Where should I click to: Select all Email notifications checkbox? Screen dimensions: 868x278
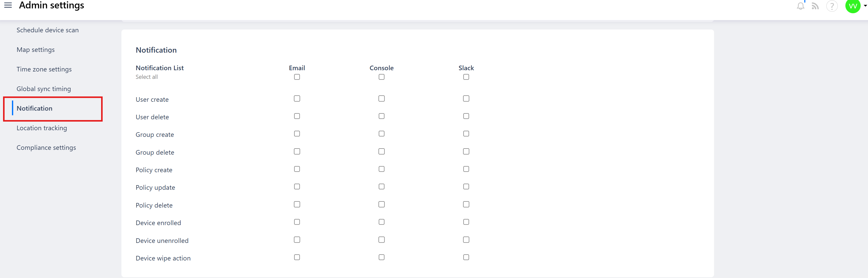pyautogui.click(x=297, y=77)
